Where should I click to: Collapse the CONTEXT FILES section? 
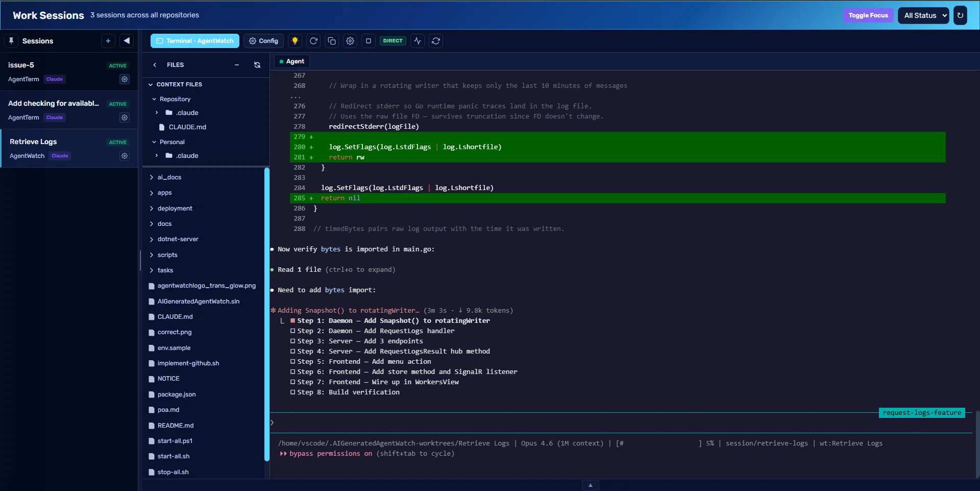(x=151, y=84)
